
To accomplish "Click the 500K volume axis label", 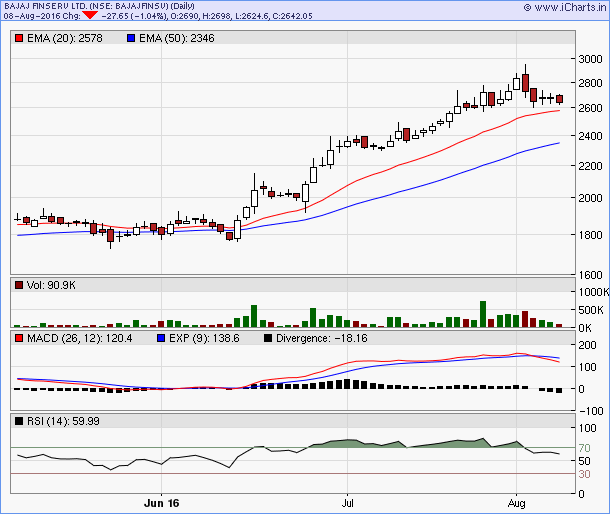I will (x=591, y=310).
